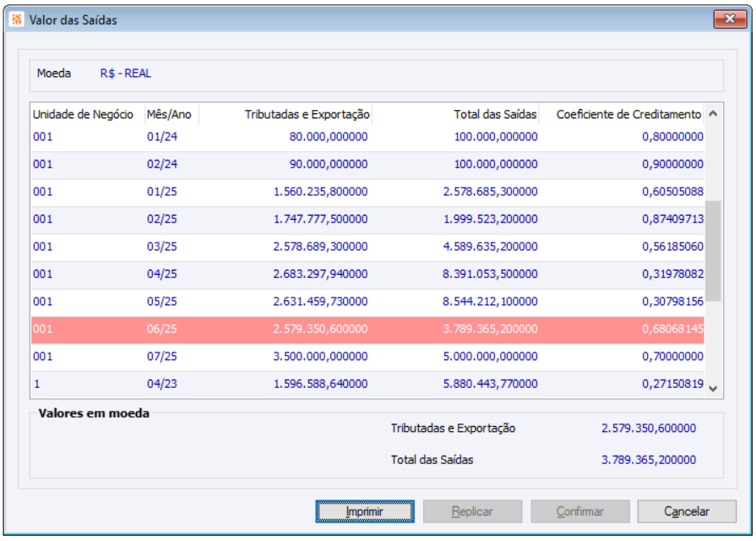Click the application icon in the title bar

point(16,19)
